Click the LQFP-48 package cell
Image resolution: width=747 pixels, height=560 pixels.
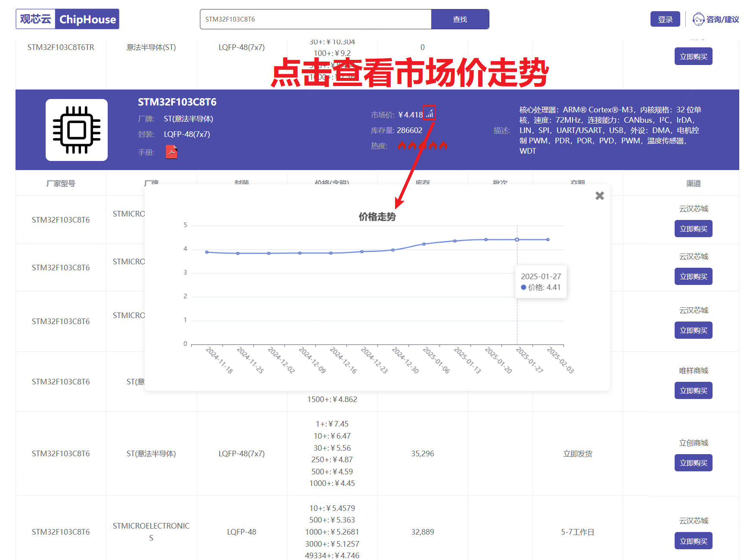[x=242, y=532]
